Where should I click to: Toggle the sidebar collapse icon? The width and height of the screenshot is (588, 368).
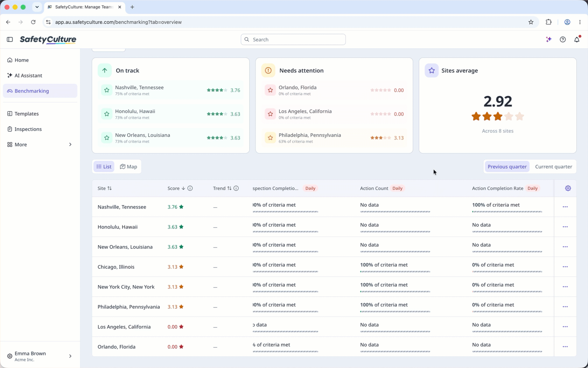pyautogui.click(x=10, y=39)
